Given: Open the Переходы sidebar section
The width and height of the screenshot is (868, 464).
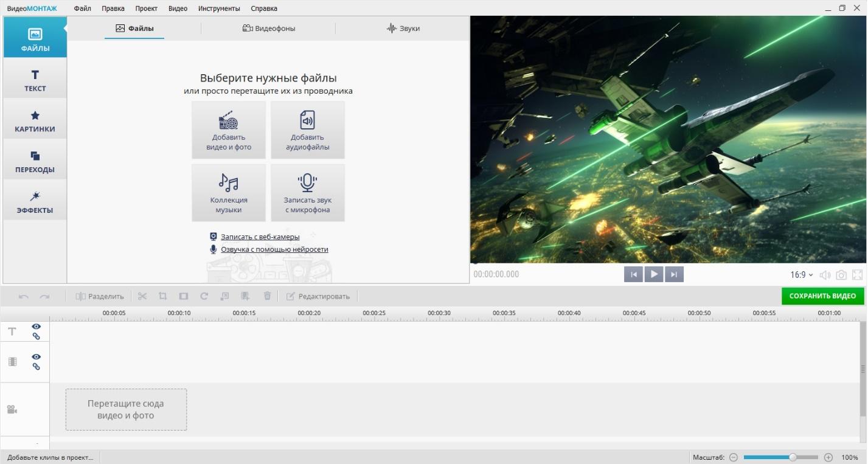Looking at the screenshot, I should [x=35, y=160].
